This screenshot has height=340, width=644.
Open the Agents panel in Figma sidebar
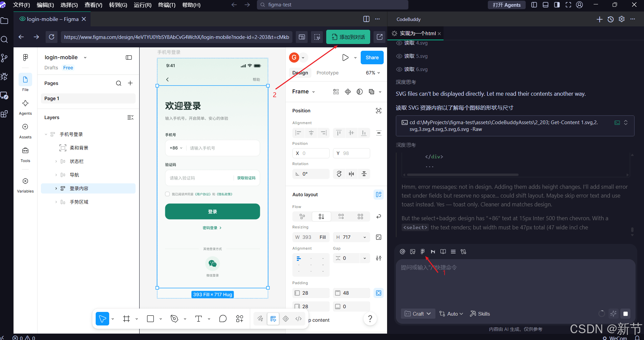coord(25,107)
